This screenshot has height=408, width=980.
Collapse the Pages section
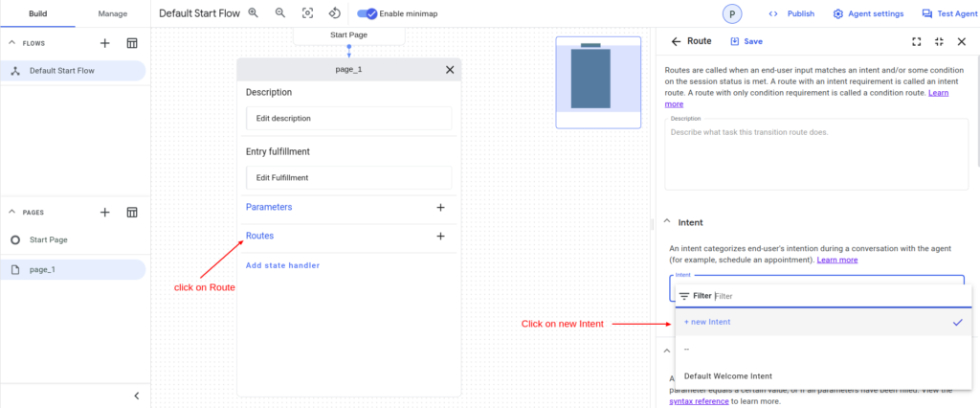13,212
